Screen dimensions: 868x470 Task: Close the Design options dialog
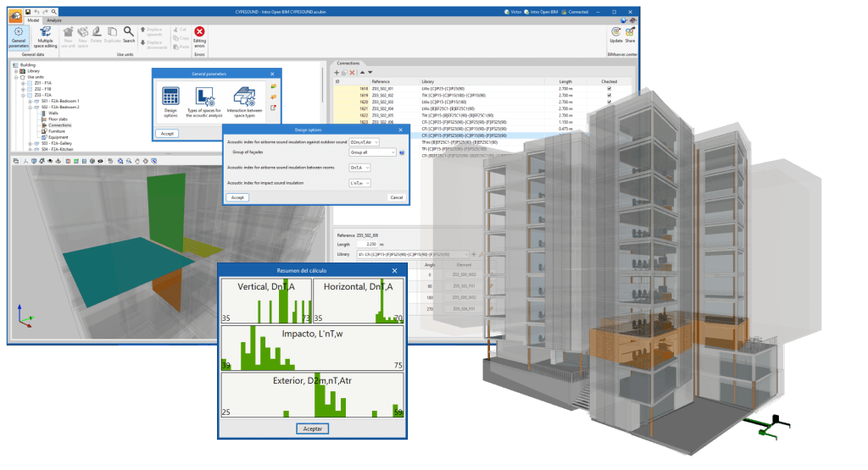(401, 130)
